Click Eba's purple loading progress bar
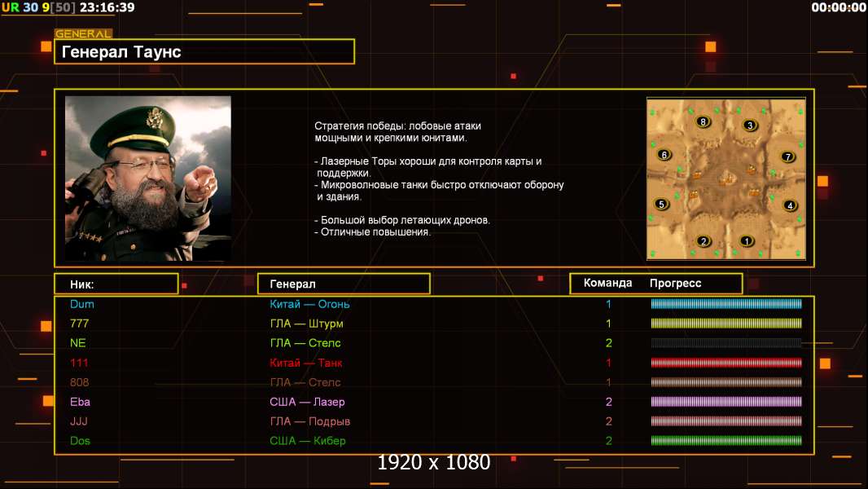Viewport: 868px width, 489px height. click(726, 402)
